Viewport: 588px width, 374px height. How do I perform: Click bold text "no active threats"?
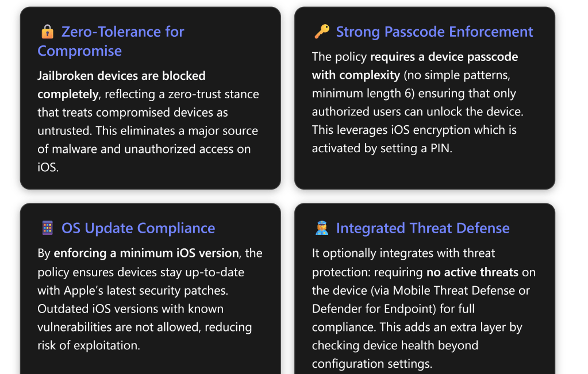472,272
